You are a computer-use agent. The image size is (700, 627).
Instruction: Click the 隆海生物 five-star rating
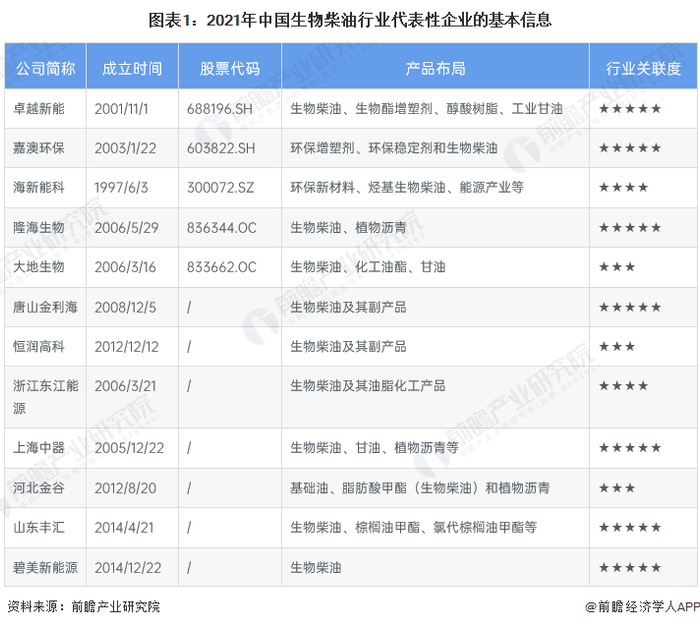630,228
